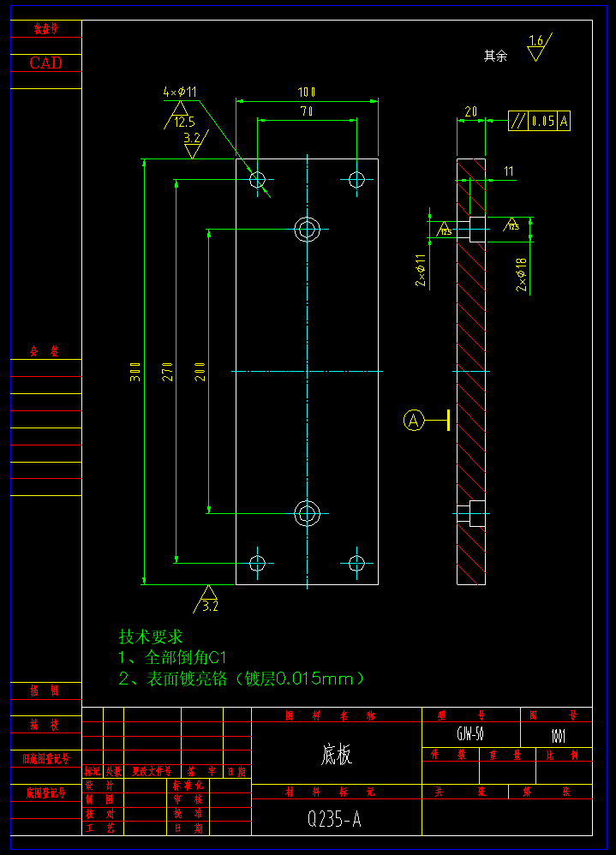Click the "标准化" label
Viewport: 616px width, 855px height.
click(x=188, y=786)
